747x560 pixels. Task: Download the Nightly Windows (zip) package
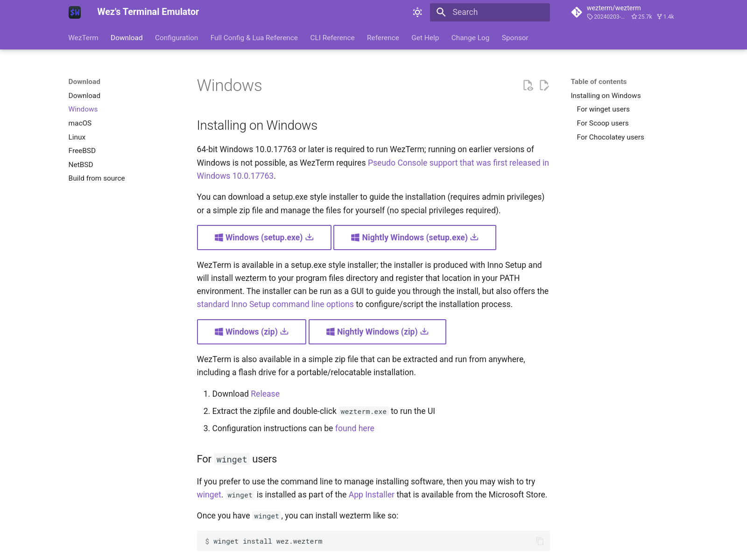coord(377,332)
